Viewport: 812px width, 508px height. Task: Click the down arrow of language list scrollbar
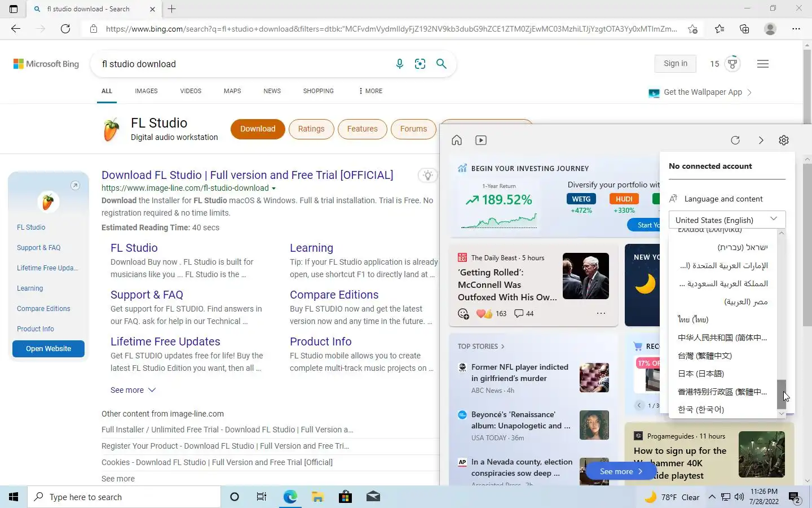click(x=782, y=414)
